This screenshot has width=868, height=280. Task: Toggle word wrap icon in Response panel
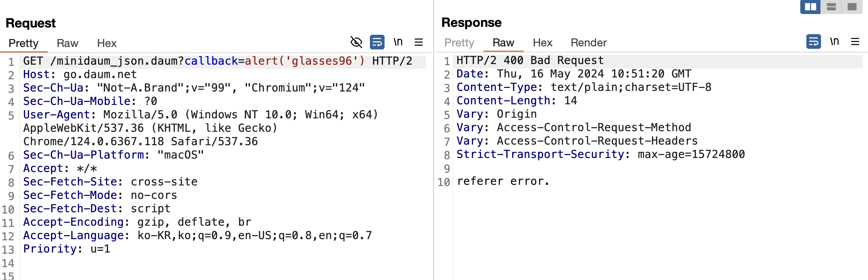(813, 41)
